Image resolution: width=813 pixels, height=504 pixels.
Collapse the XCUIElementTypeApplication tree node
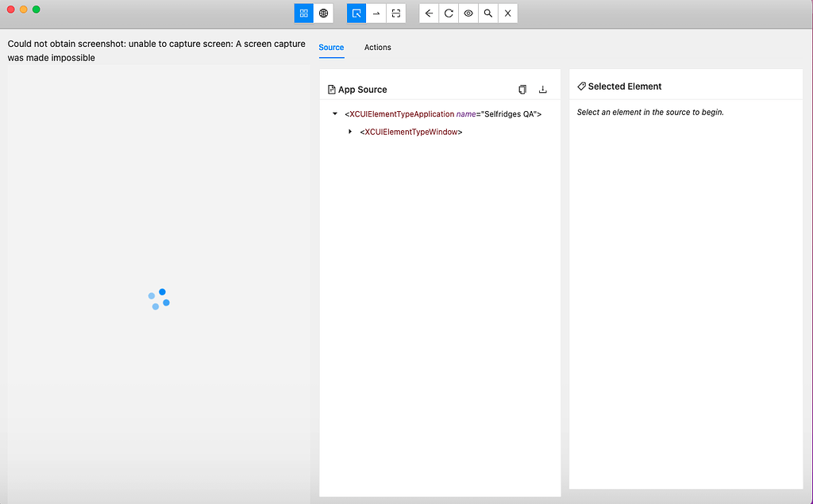tap(334, 113)
